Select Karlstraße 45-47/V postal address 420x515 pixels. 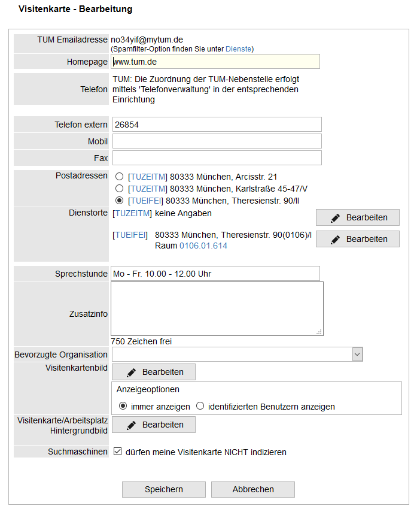point(120,188)
